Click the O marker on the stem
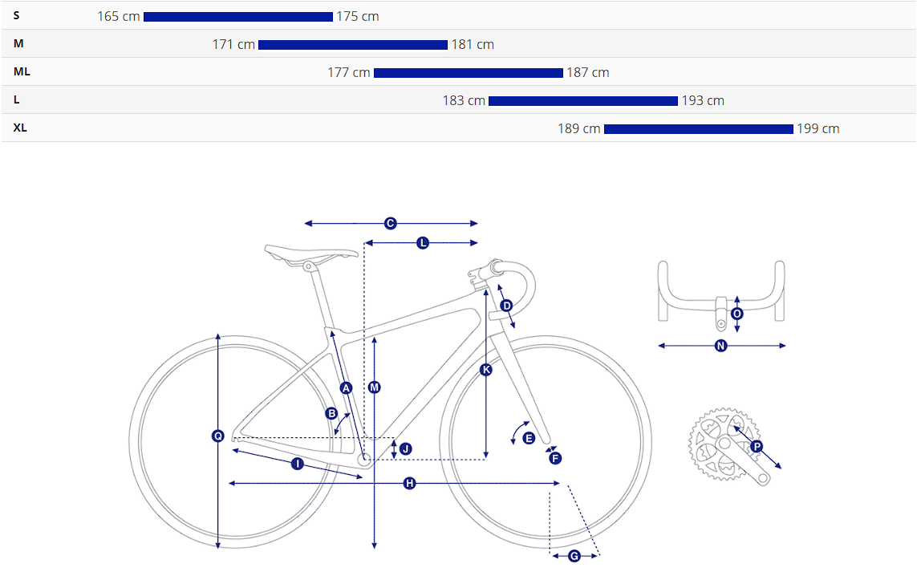The width and height of the screenshot is (917, 588). point(737,314)
